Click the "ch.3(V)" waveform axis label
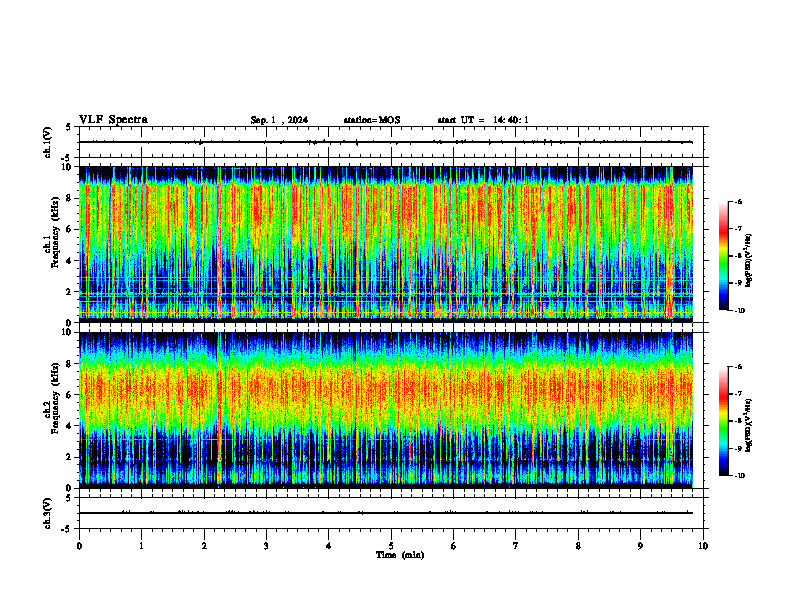This screenshot has height=612, width=792. tap(47, 514)
